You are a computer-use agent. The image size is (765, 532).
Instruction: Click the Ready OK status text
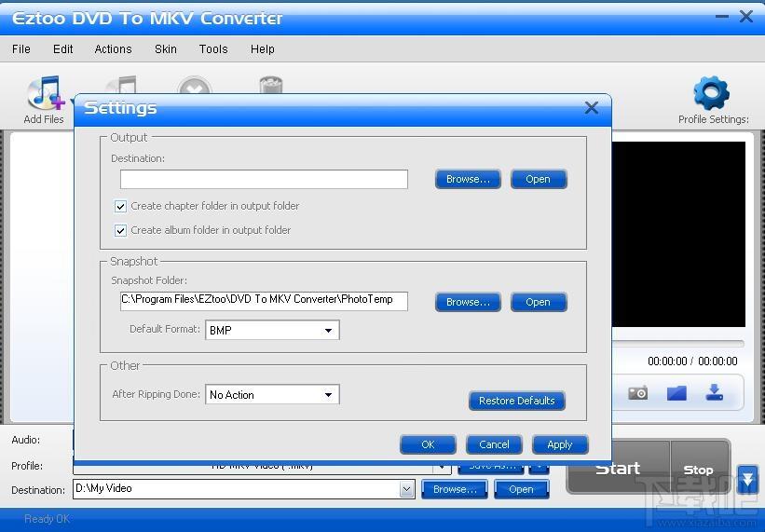47,519
